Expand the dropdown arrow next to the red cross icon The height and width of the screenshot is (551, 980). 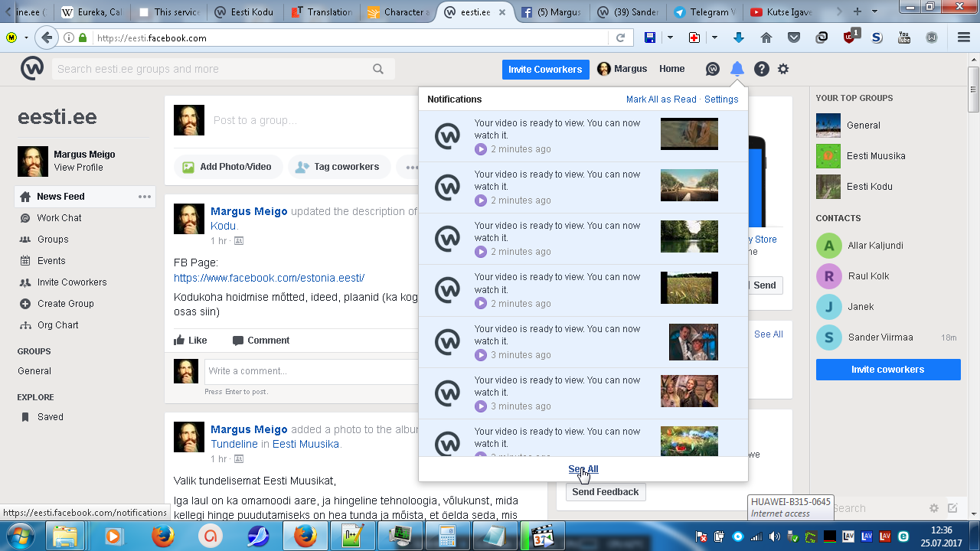click(x=714, y=37)
